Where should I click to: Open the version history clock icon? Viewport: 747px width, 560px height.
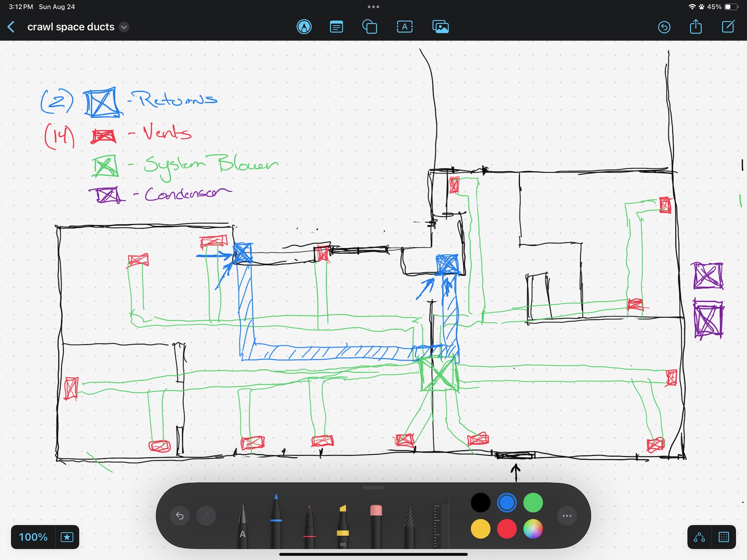pos(664,27)
